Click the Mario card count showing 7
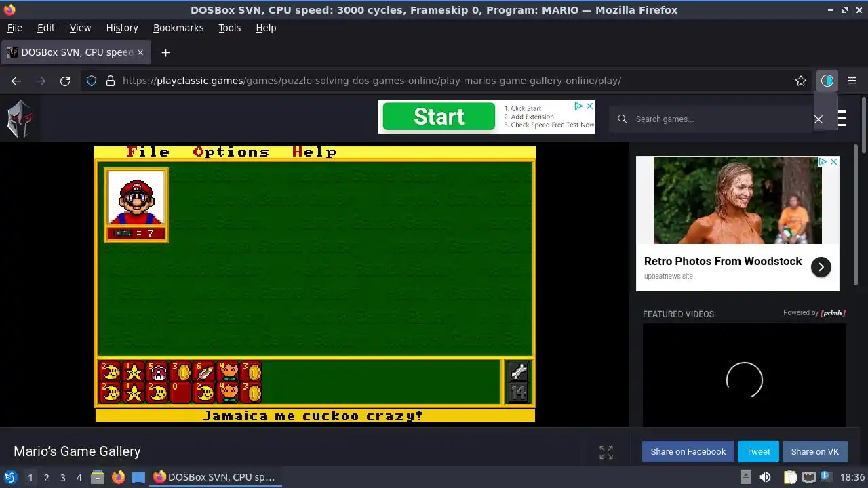 pyautogui.click(x=136, y=233)
